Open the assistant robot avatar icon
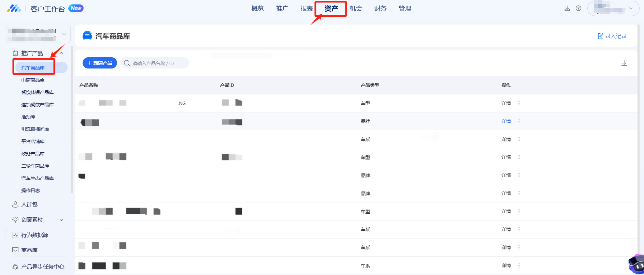The width and height of the screenshot is (644, 275). [636, 264]
